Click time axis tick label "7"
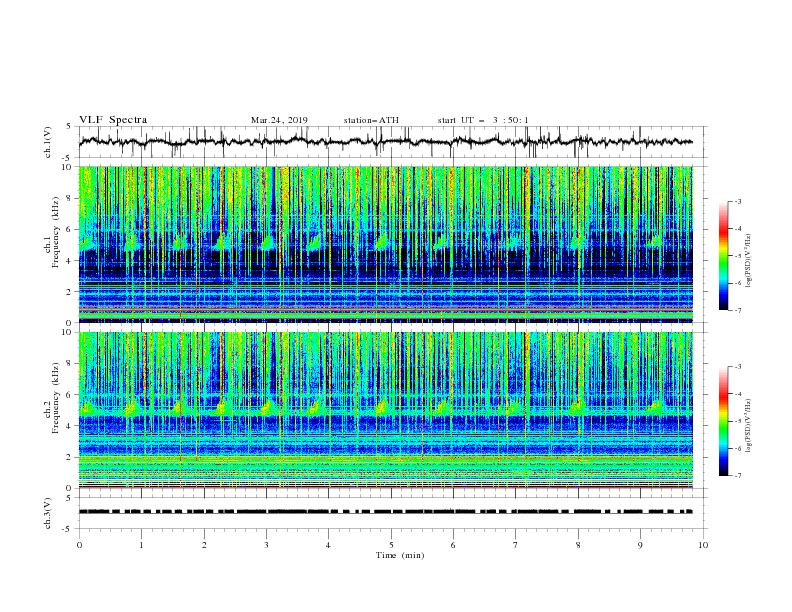 pyautogui.click(x=516, y=545)
